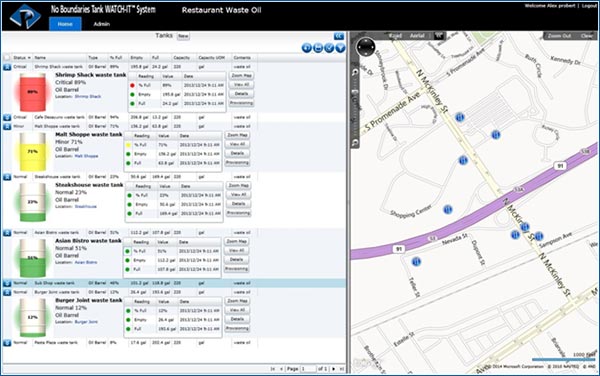Screen dimensions: 600x376
Task: Expand the Pasta Plaza waste tank row
Action: [7, 343]
